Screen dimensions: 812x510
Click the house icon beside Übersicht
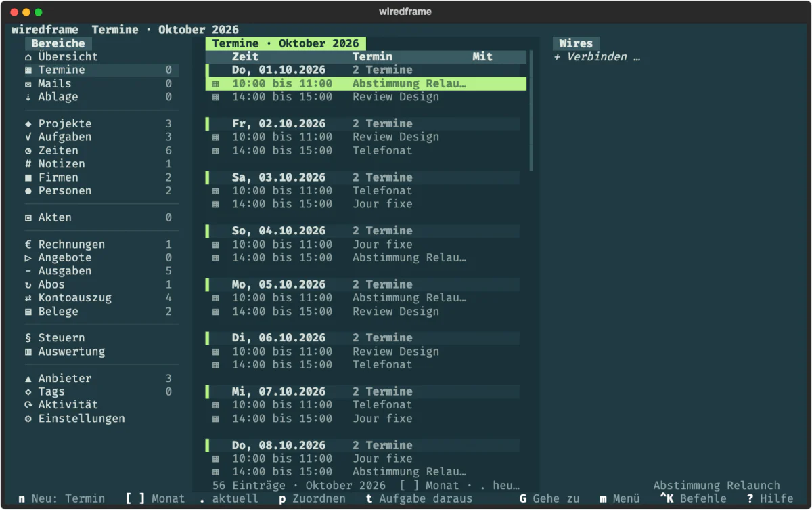click(x=28, y=57)
